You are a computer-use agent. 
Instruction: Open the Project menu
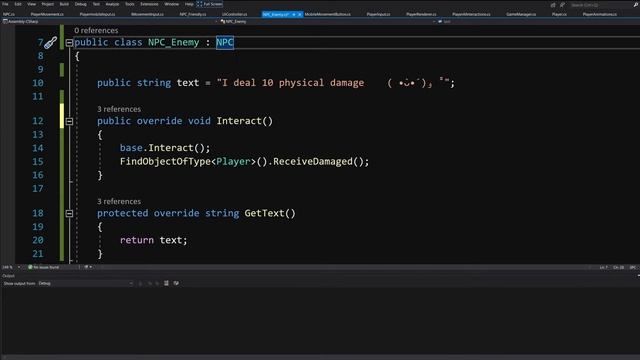[x=48, y=4]
